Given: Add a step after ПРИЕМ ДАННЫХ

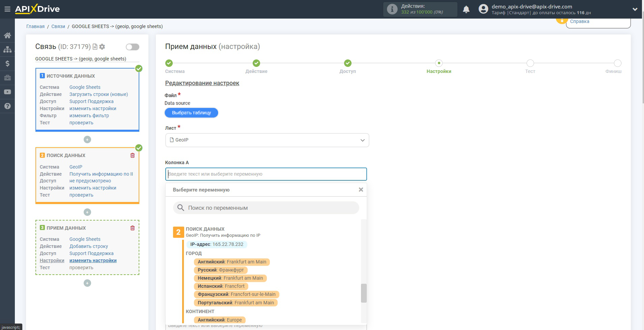Looking at the screenshot, I should [87, 283].
